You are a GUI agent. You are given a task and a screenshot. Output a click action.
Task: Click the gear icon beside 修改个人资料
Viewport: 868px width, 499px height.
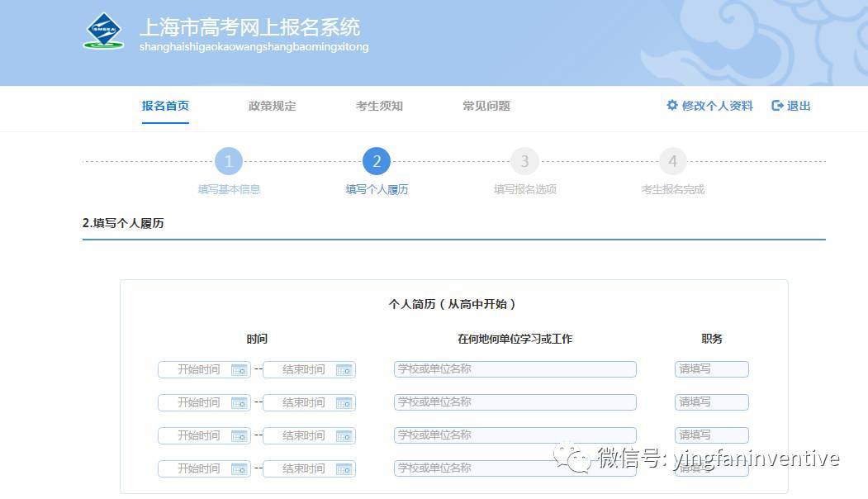point(672,106)
